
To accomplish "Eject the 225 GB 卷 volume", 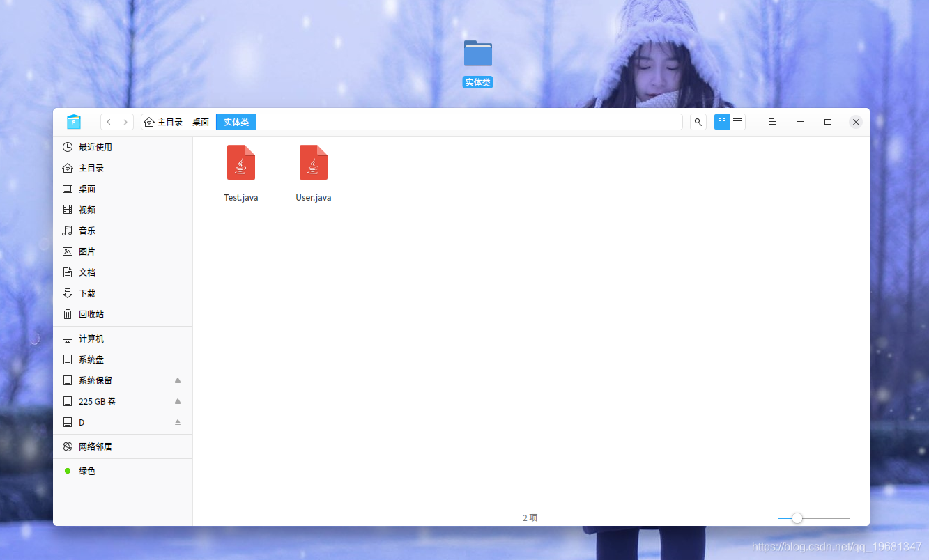I will 178,401.
